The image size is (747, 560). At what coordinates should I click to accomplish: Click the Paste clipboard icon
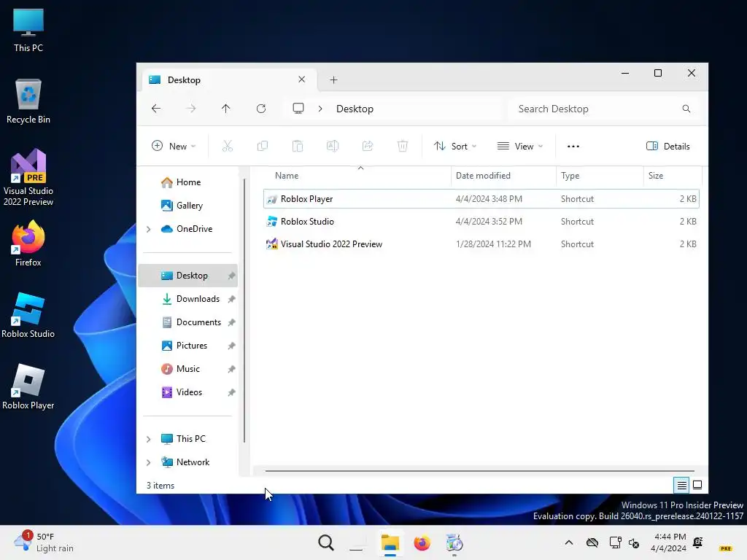(x=298, y=146)
